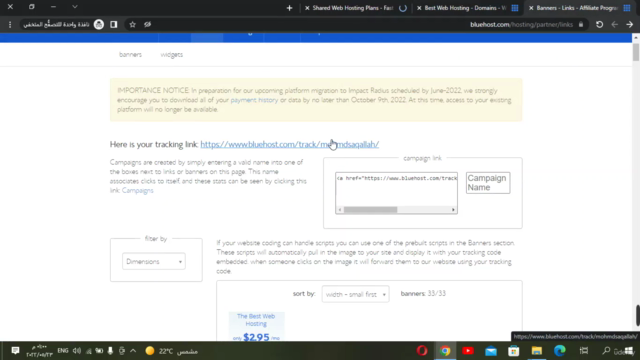The width and height of the screenshot is (640, 360).
Task: Open the 22°C weather widget
Action: [171, 351]
